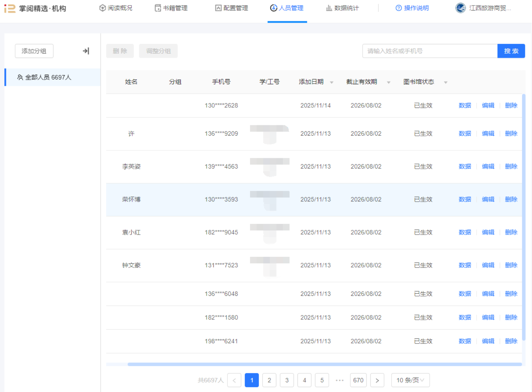
Task: Click 删除 for 袁小红 row
Action: [511, 232]
